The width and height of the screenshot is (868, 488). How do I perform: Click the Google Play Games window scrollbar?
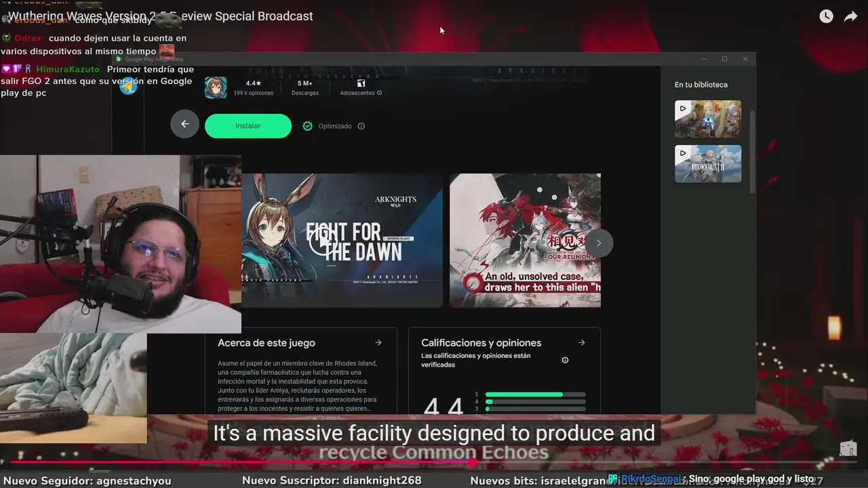(x=751, y=152)
